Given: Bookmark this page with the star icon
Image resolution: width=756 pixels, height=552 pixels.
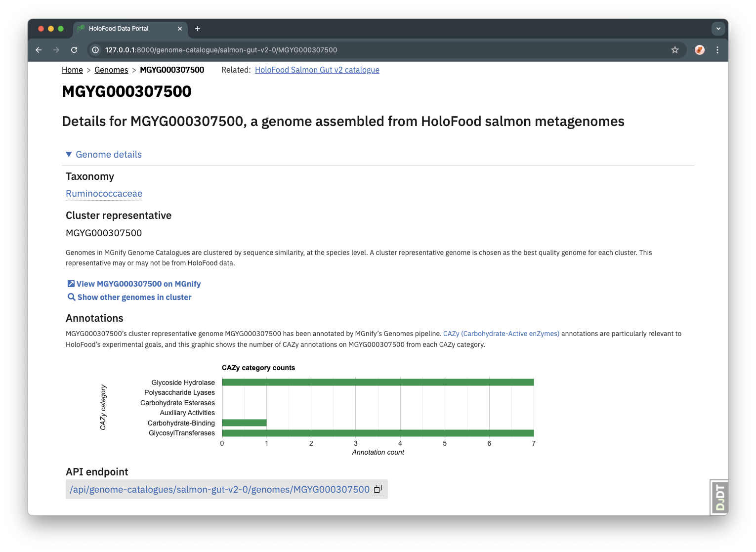Looking at the screenshot, I should 674,50.
